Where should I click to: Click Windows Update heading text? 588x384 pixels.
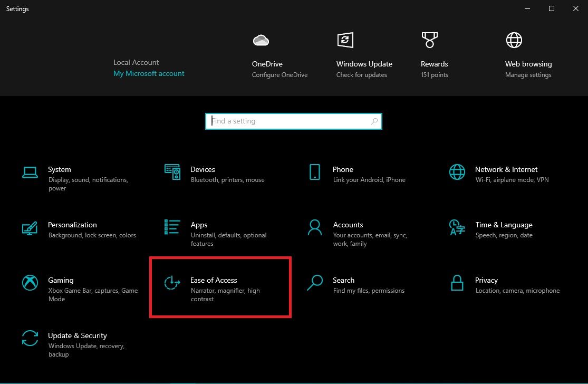[x=364, y=64]
